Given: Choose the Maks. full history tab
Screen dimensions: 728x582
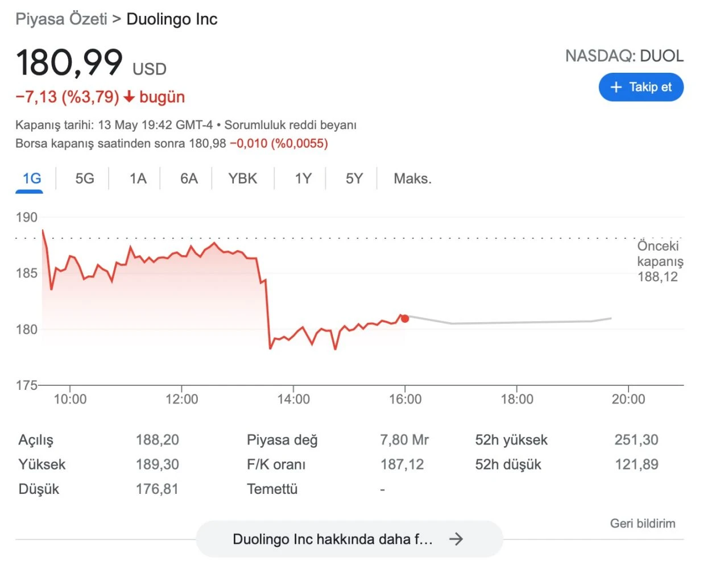Looking at the screenshot, I should [412, 178].
